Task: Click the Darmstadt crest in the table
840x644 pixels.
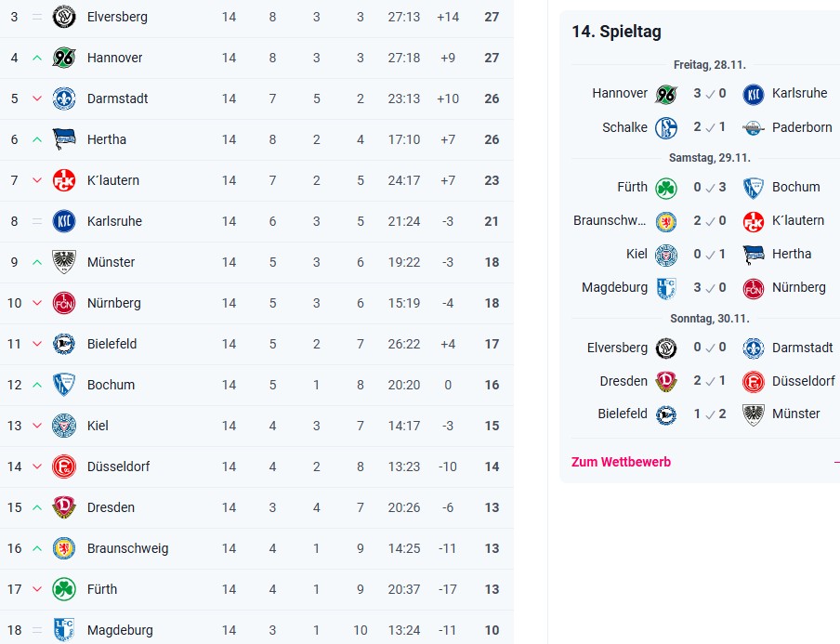Action: coord(64,99)
